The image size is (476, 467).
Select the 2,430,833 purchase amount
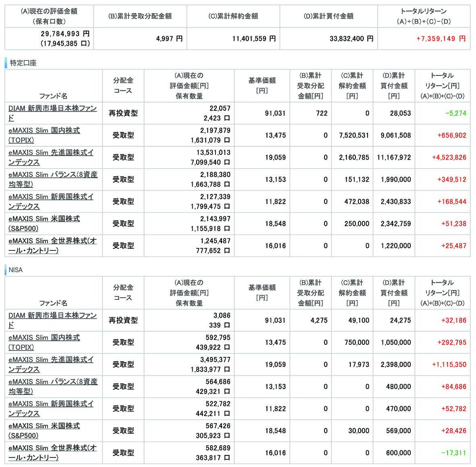[x=396, y=202]
